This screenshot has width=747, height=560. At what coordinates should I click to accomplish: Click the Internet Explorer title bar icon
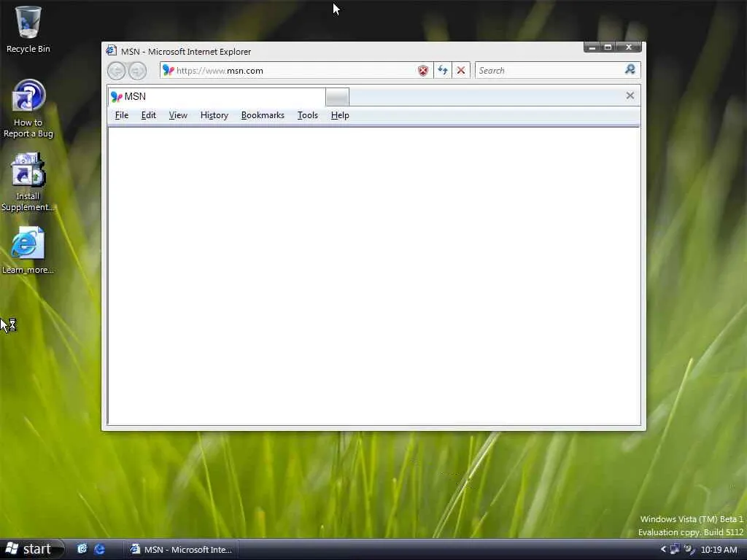(x=111, y=50)
